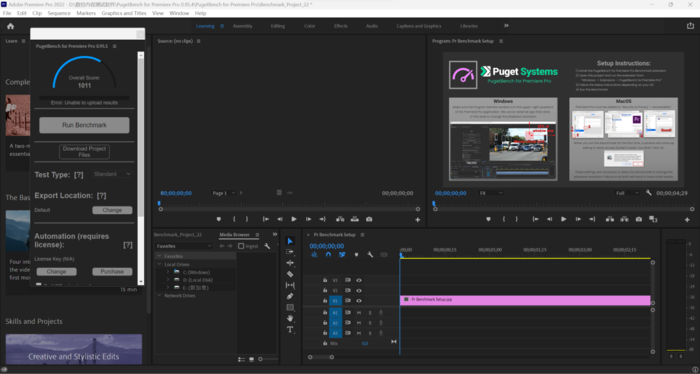The width and height of the screenshot is (700, 374).
Task: Click Overwrite button in Source monitor
Action: [354, 219]
